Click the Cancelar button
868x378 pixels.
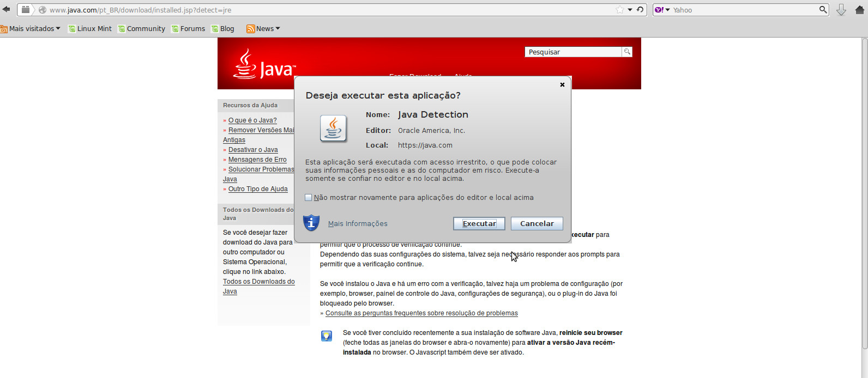tap(537, 223)
